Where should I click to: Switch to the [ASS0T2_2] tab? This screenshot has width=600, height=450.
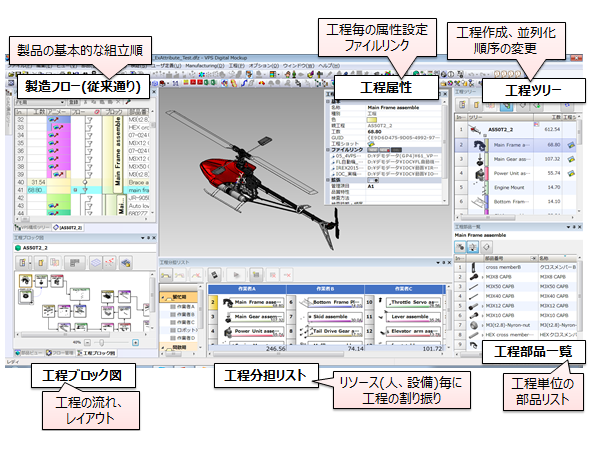coord(68,227)
